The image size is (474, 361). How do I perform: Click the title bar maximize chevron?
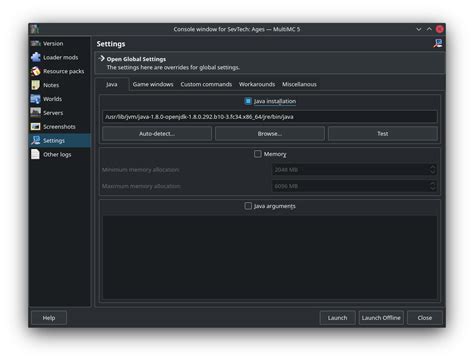coord(429,29)
